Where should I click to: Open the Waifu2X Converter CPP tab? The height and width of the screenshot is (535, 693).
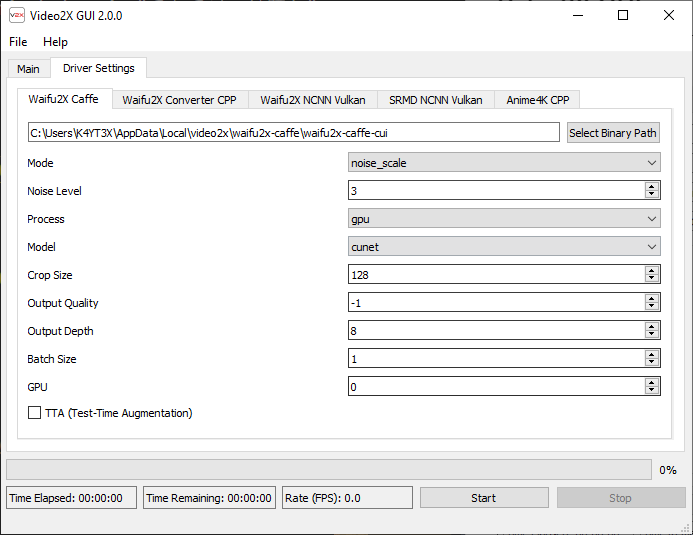point(179,100)
